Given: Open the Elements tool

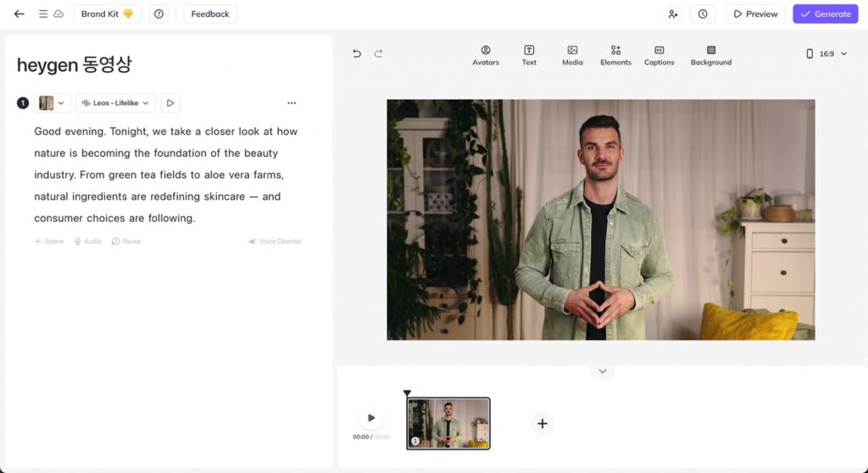Looking at the screenshot, I should point(615,55).
